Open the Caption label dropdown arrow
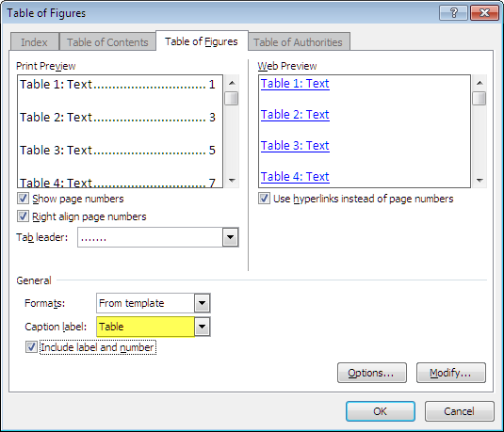Screen dimensions: 504x432 coord(203,327)
